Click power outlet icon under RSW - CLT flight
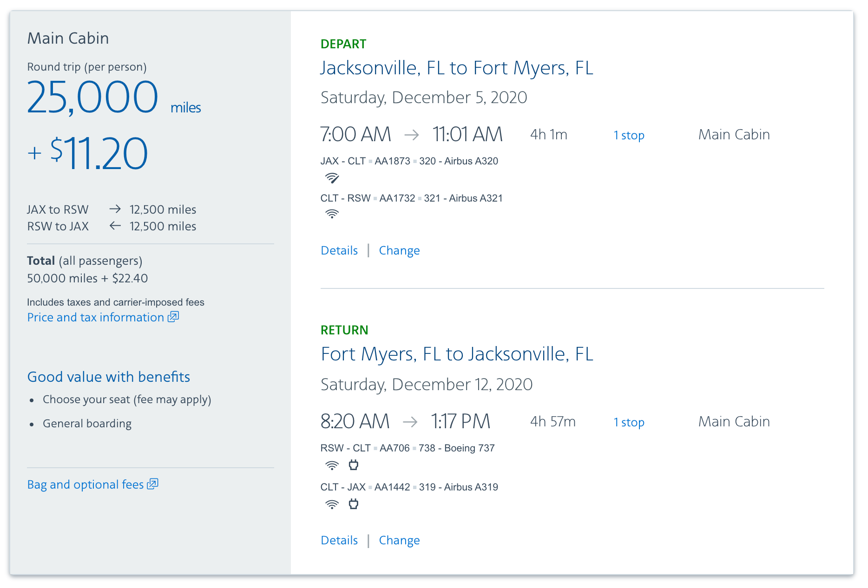Screen dimensions: 868x588 coord(354,465)
